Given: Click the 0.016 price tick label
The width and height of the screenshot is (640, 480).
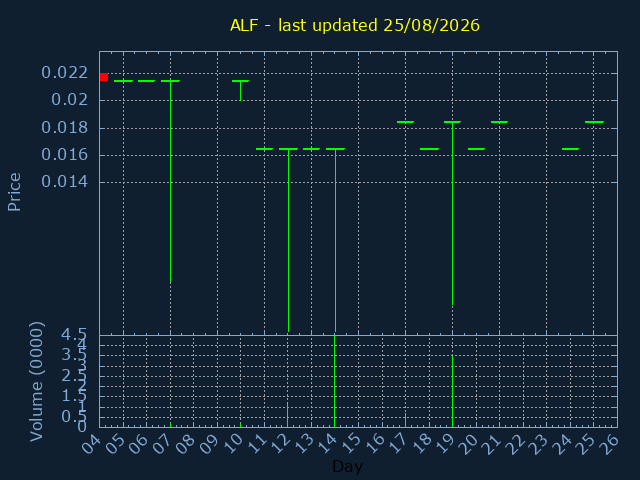Looking at the screenshot, I should pos(64,155).
